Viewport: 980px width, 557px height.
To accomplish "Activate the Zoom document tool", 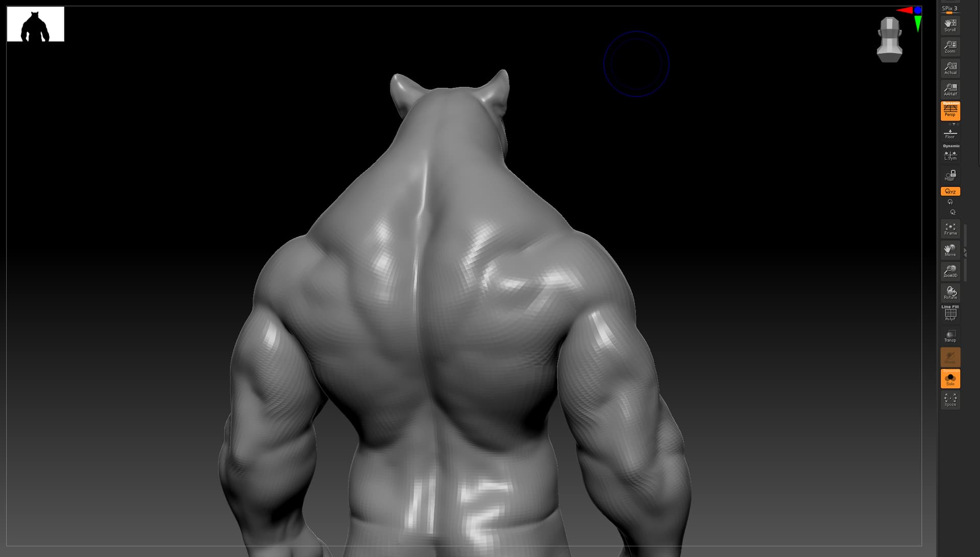I will [950, 47].
